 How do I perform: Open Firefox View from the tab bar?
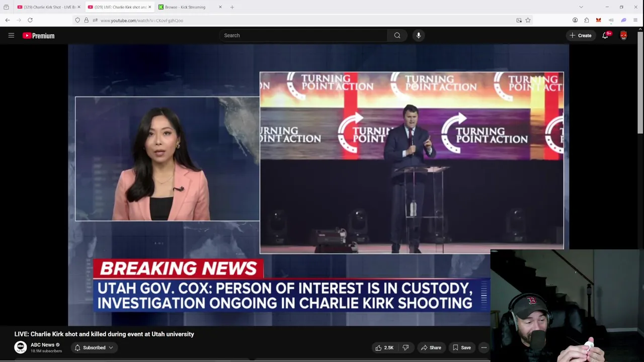coord(6,7)
